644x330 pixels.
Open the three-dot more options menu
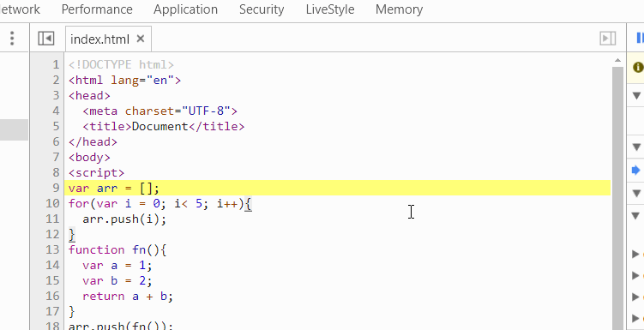(12, 39)
